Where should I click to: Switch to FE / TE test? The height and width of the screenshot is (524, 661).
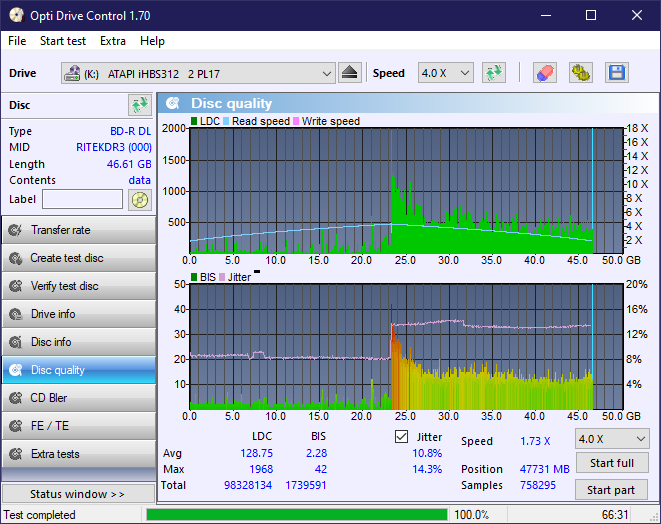point(79,426)
